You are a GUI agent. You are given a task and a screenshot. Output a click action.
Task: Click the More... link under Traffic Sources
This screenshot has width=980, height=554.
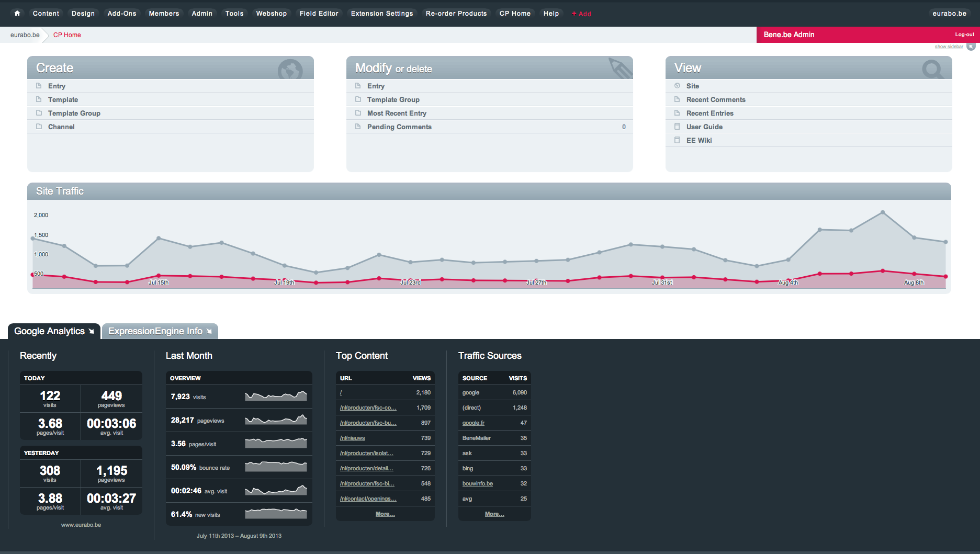point(494,514)
